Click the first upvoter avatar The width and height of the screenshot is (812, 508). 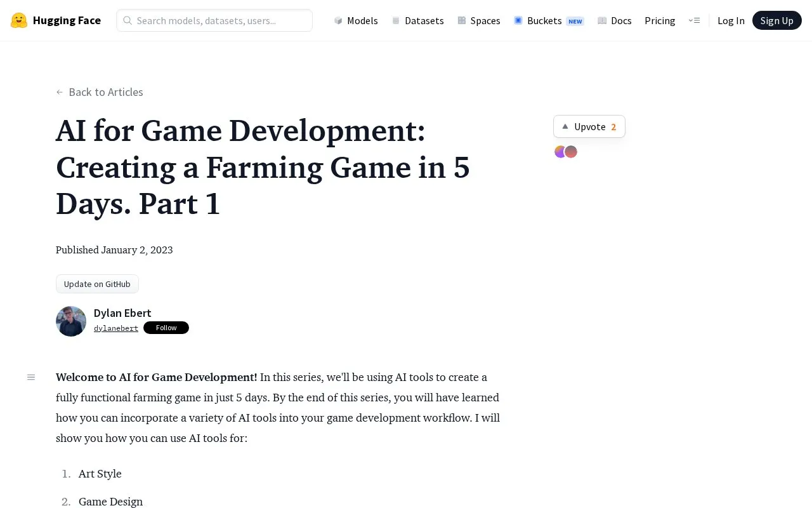coord(560,152)
